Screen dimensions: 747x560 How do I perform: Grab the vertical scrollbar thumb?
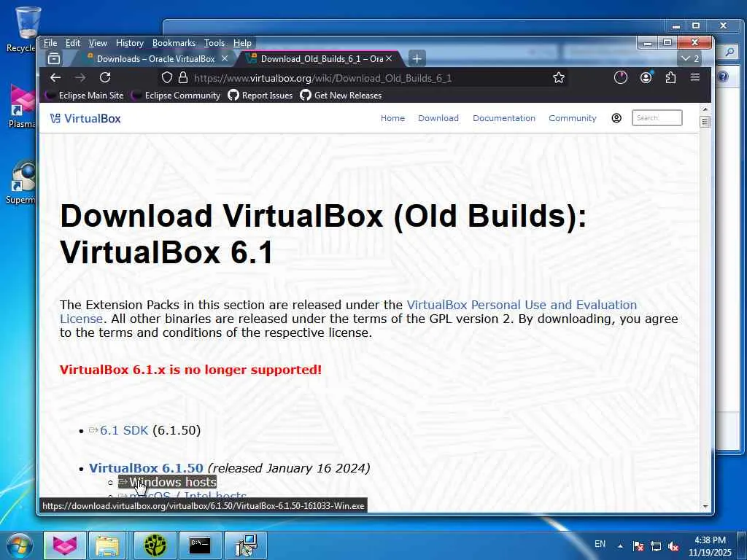pos(705,122)
